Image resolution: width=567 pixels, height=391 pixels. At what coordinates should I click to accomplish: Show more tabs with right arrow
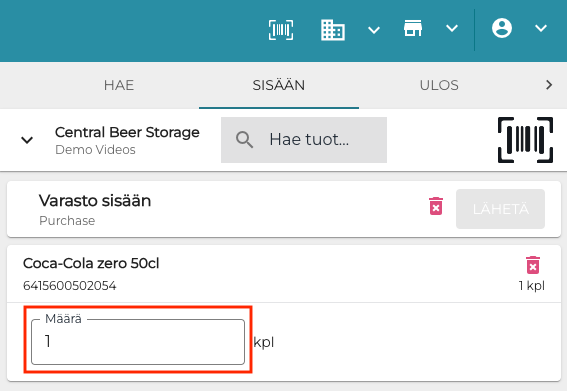click(549, 85)
